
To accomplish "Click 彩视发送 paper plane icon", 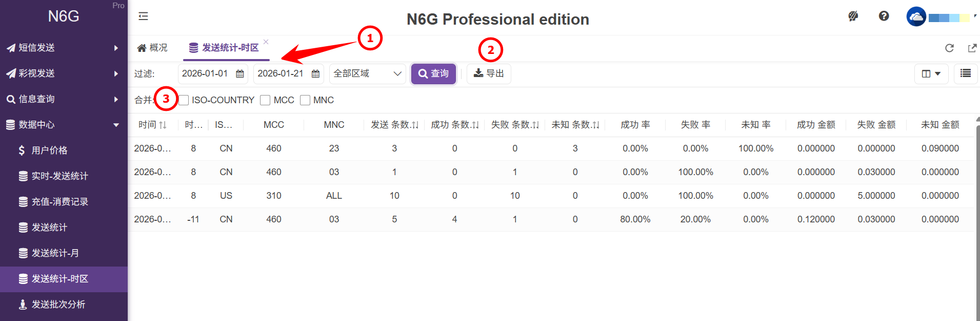I will [11, 73].
